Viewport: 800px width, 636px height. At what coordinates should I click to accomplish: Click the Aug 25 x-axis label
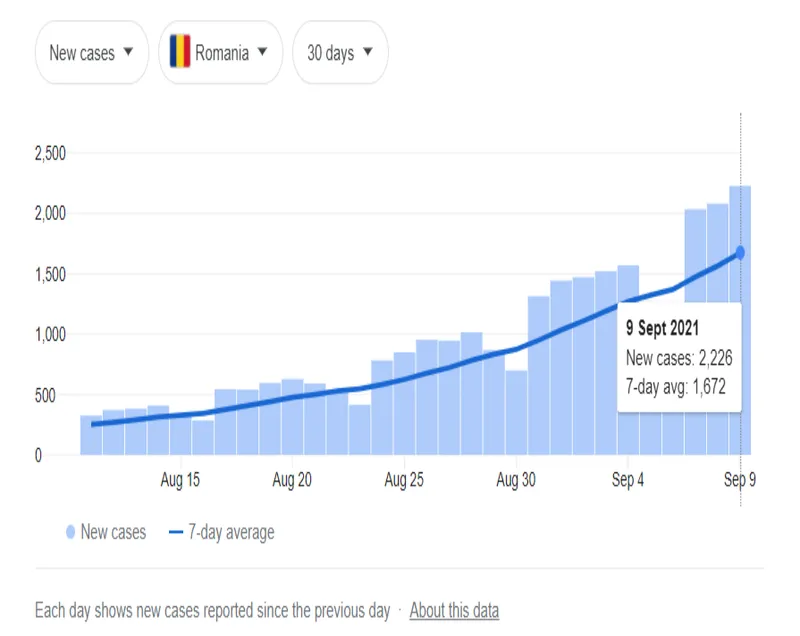tap(404, 481)
